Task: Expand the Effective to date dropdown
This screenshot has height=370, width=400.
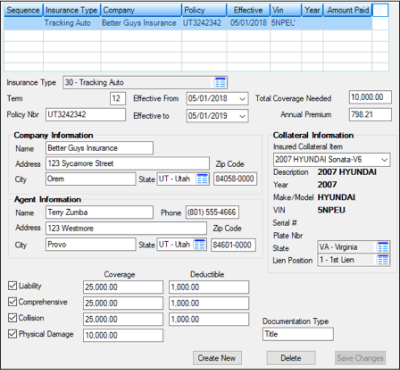Action: [242, 116]
